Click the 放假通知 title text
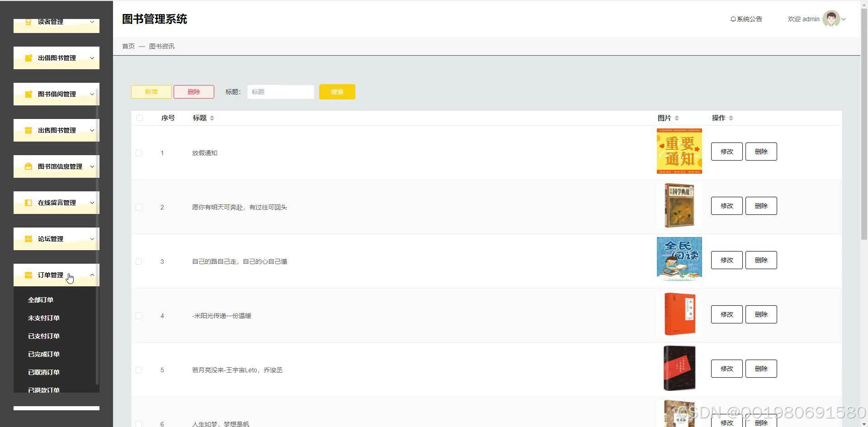This screenshot has height=427, width=868. click(205, 153)
